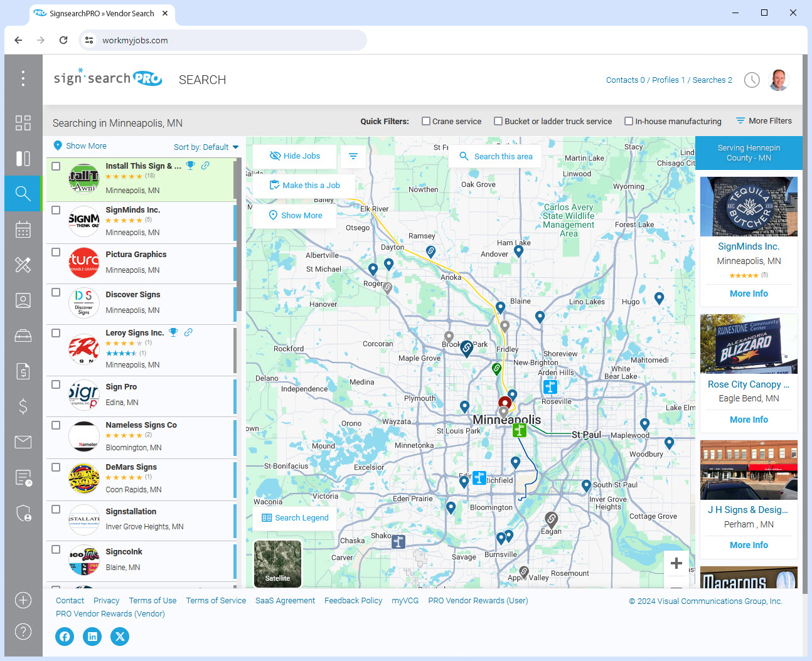Open More Info for Rose City Canopy card
This screenshot has height=661, width=812.
pos(749,420)
